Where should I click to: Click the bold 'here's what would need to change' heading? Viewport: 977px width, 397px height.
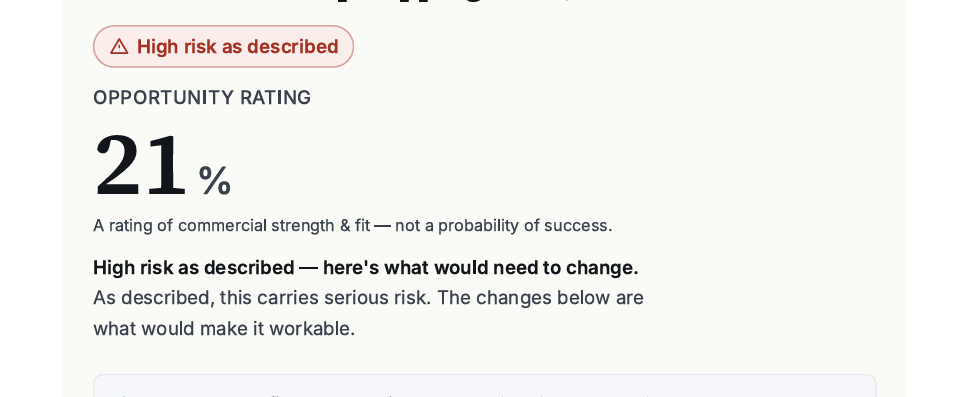[x=480, y=268]
